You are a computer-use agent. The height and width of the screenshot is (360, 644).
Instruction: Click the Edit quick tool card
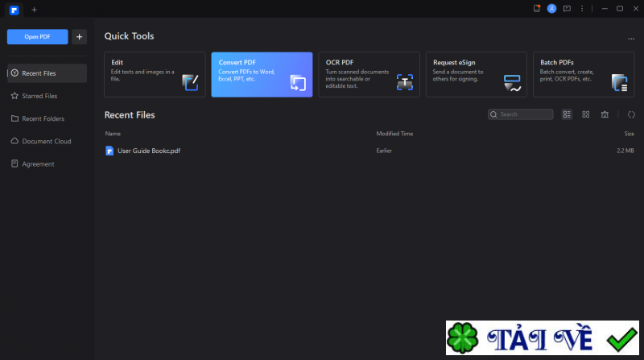click(x=155, y=74)
